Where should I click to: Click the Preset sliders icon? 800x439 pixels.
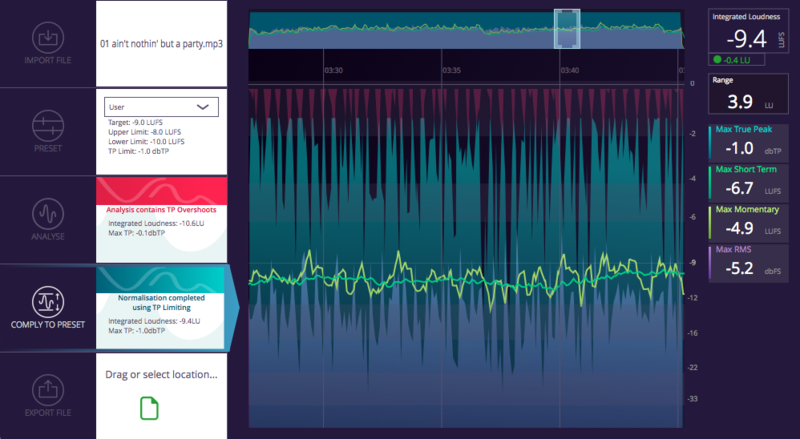click(47, 125)
